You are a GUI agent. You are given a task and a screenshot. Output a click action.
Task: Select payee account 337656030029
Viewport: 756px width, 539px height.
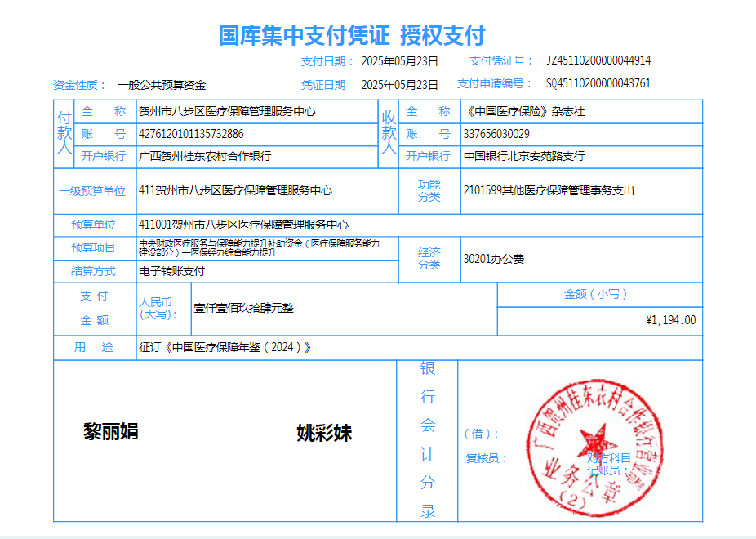[496, 134]
